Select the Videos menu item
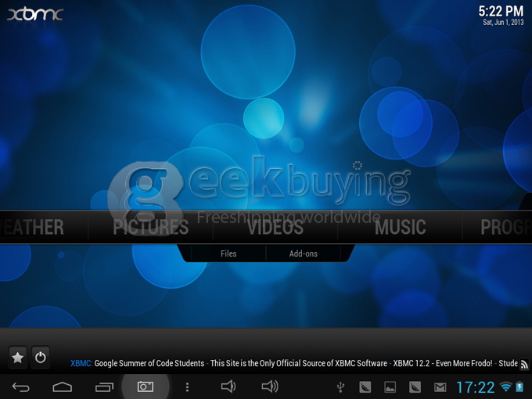Viewport: 532px width, 399px height. [x=275, y=227]
